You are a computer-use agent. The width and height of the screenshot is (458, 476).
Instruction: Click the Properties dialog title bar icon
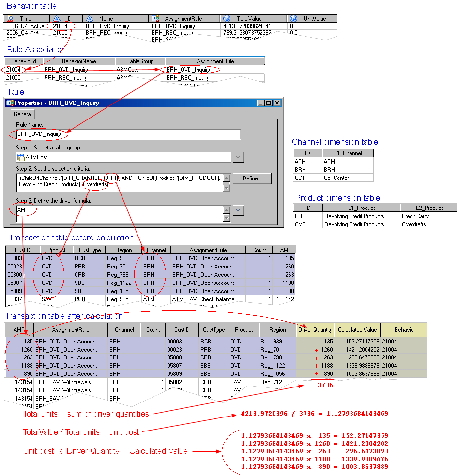click(10, 103)
